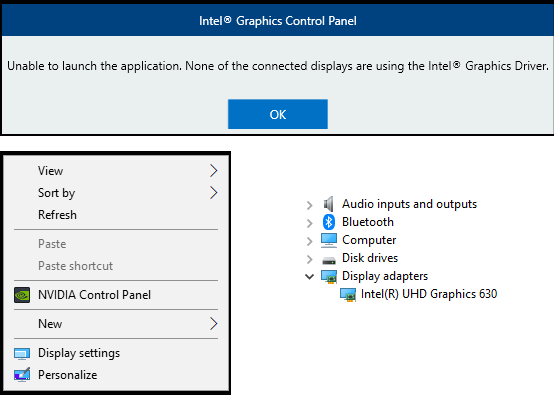
Task: Collapse the Display adapters node
Action: click(x=310, y=276)
